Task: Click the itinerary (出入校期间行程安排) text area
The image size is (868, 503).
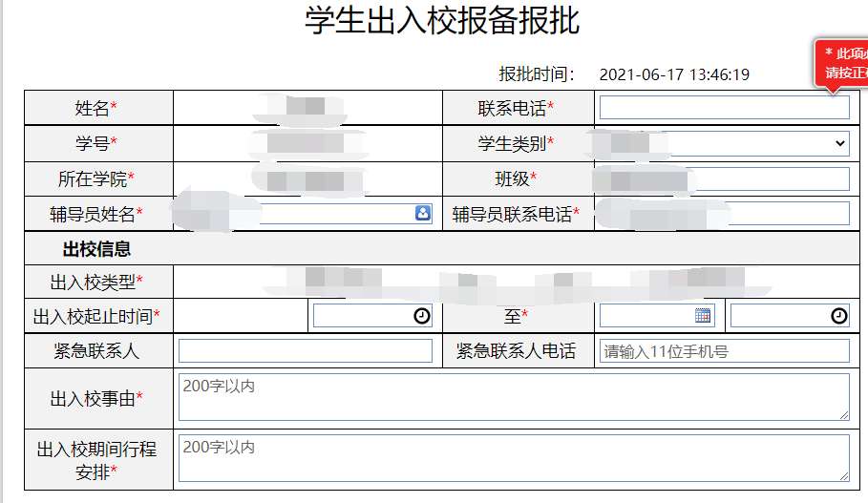Action: (514, 457)
